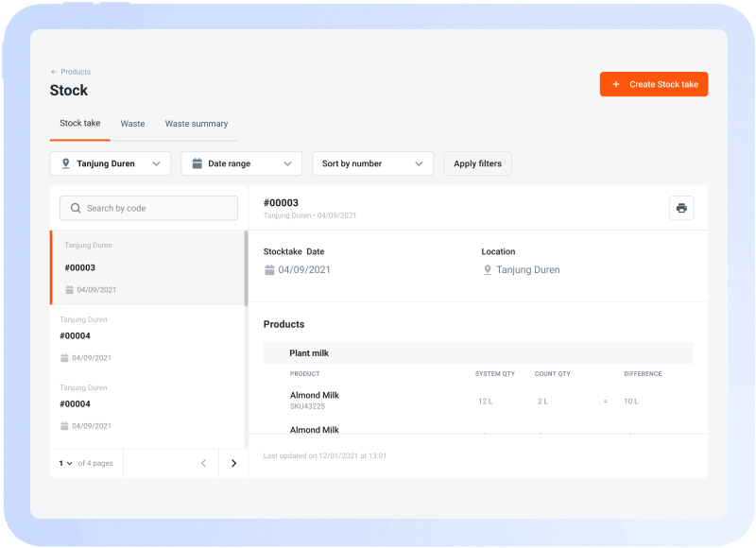Open the Products breadcrumb link
The image size is (756, 548).
coord(75,72)
